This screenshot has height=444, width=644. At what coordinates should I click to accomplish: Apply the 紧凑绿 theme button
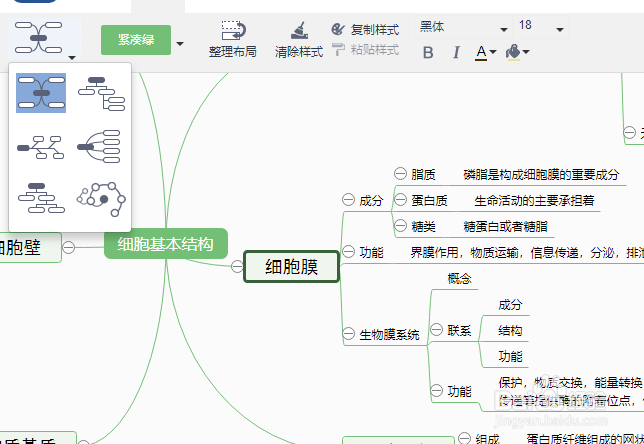click(x=136, y=39)
